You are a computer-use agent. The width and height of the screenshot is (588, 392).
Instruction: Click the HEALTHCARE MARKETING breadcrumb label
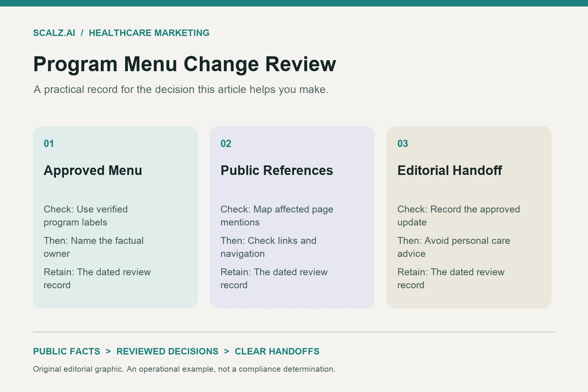(149, 33)
